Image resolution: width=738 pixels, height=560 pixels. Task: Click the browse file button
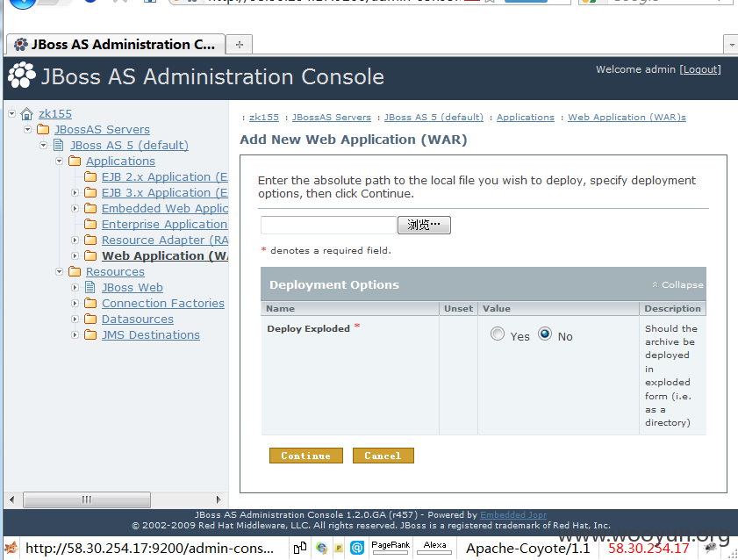(x=424, y=225)
